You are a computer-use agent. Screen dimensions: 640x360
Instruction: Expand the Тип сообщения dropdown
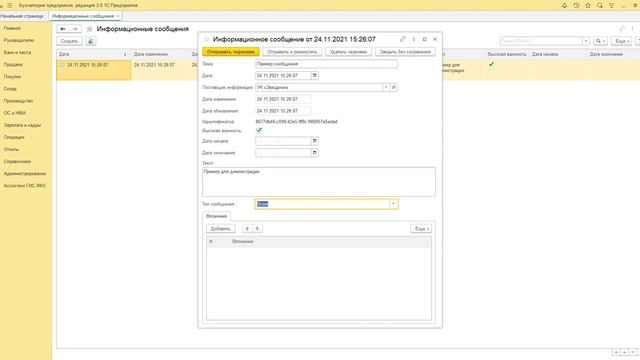[x=393, y=204]
